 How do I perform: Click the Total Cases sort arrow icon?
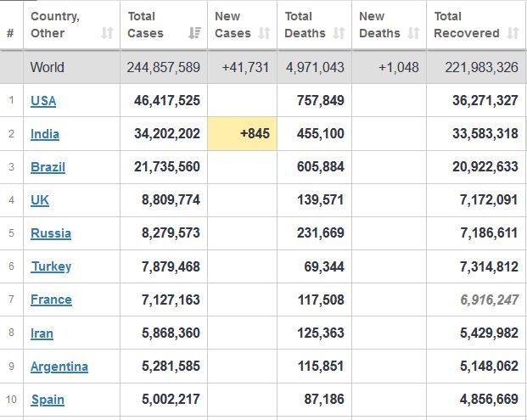(x=195, y=33)
